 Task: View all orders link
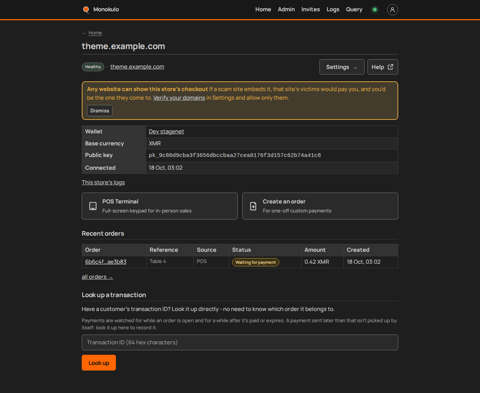[x=97, y=277]
